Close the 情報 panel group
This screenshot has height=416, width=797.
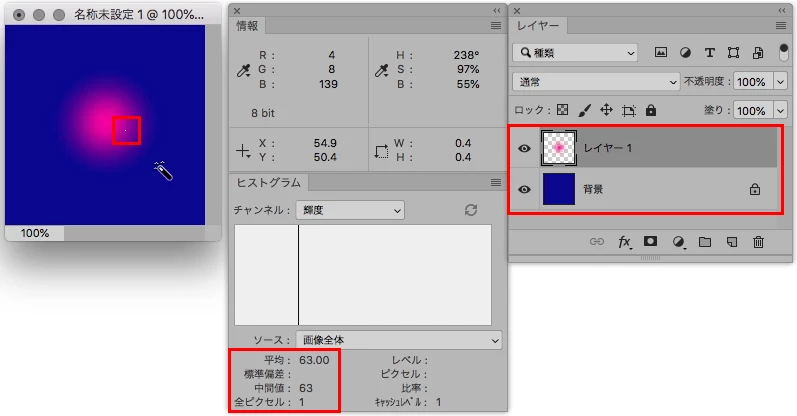coord(237,11)
